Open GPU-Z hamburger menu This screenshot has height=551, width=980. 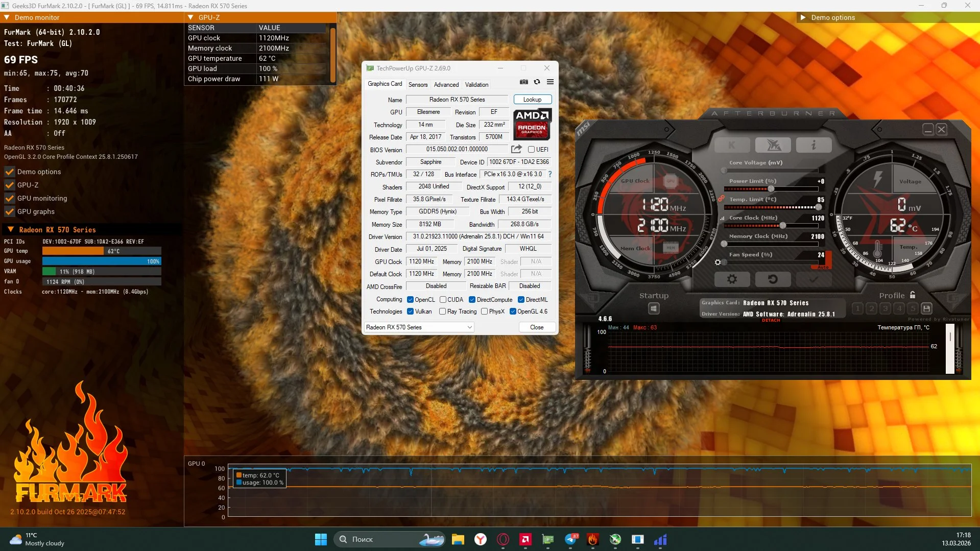(x=550, y=82)
